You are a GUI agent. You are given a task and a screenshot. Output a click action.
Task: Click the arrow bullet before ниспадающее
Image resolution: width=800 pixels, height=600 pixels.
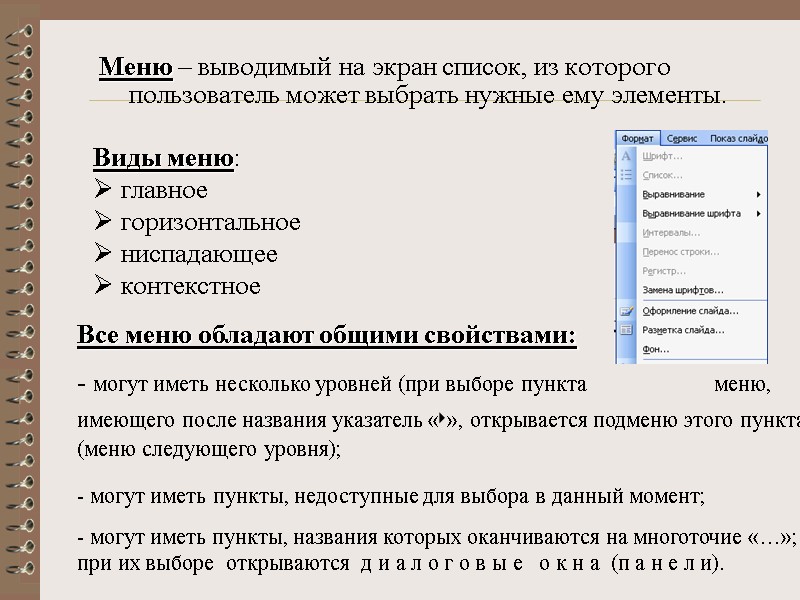pyautogui.click(x=103, y=252)
